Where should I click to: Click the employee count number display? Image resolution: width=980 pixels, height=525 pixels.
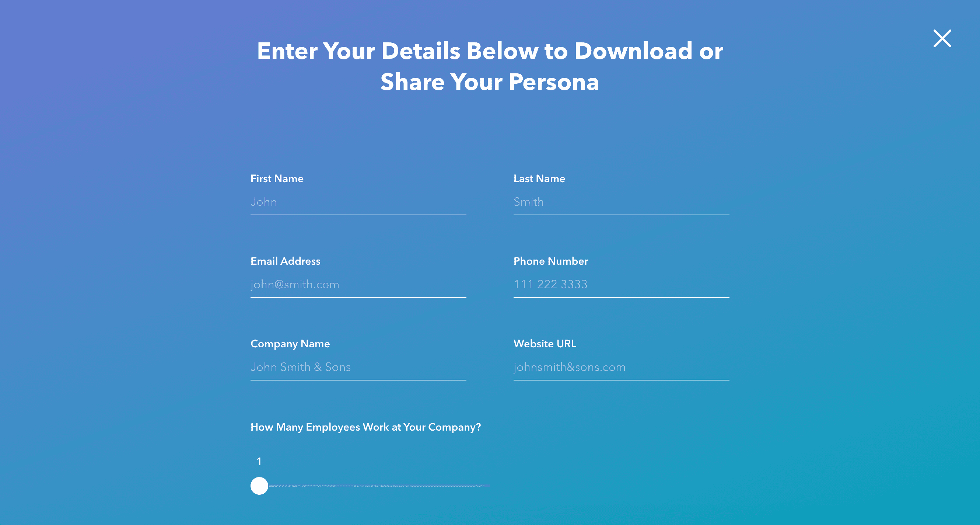[x=259, y=462]
